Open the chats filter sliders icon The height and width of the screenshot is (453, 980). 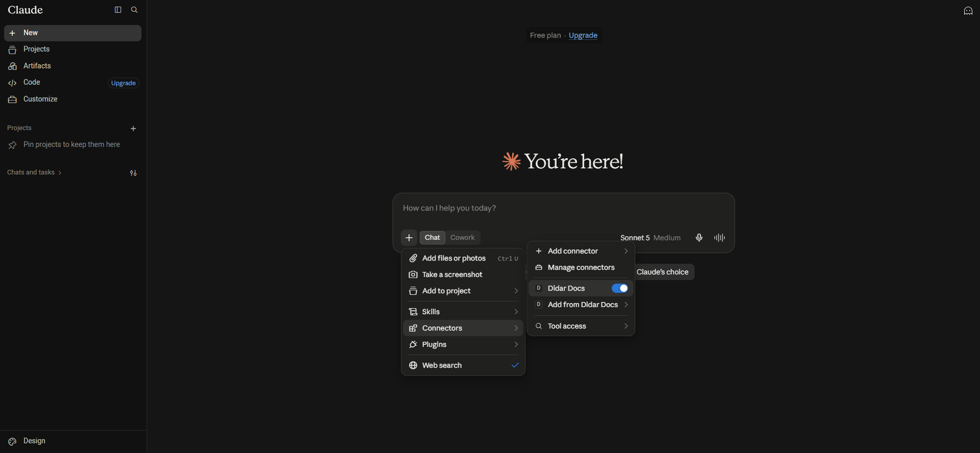tap(133, 173)
